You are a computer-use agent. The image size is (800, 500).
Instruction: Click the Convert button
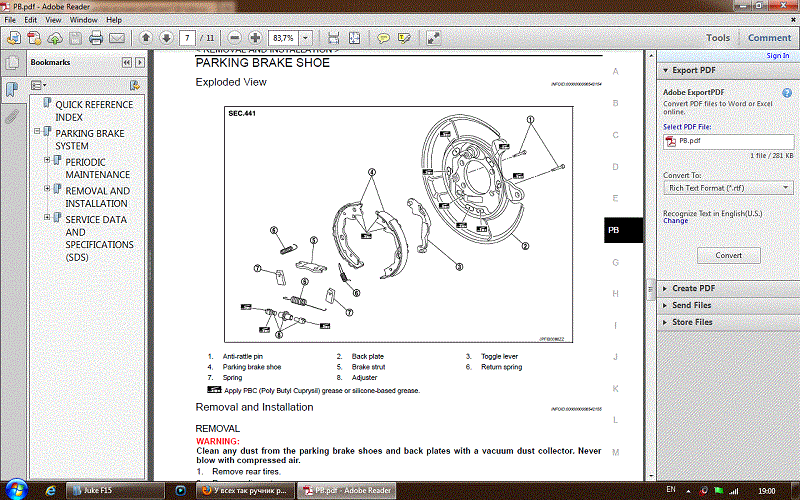click(x=729, y=255)
